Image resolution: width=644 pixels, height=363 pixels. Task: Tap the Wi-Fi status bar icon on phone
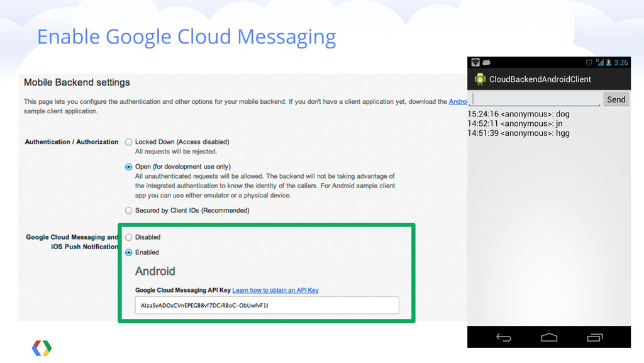tap(475, 62)
